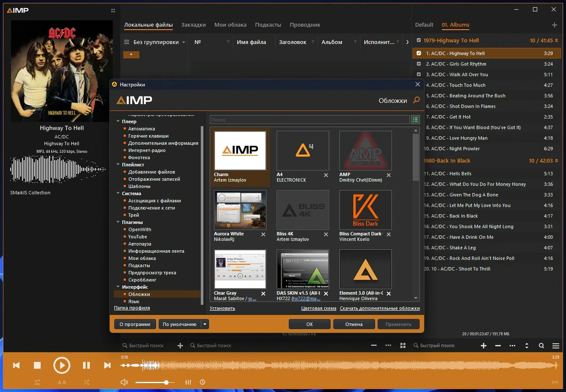The width and height of the screenshot is (566, 392).
Task: Uncheck track 1 Highway To Hell
Action: click(x=419, y=53)
